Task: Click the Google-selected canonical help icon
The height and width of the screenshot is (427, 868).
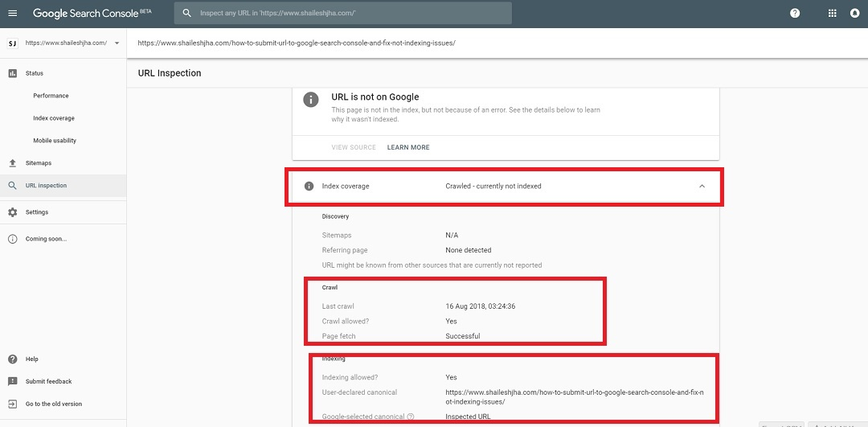Action: 411,417
